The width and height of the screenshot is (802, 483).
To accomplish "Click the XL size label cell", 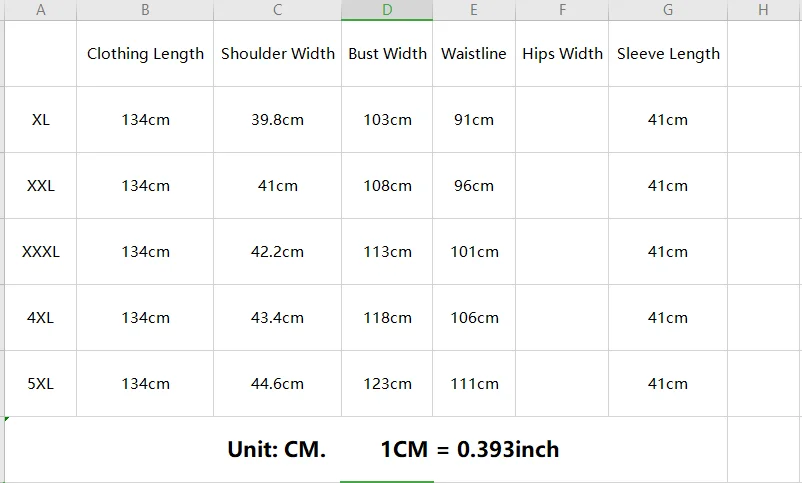I will (x=40, y=120).
